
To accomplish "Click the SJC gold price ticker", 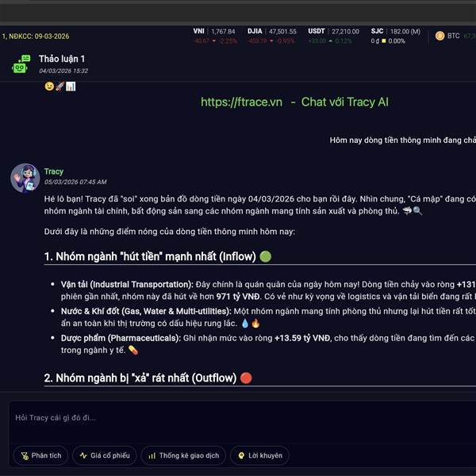I will point(396,36).
